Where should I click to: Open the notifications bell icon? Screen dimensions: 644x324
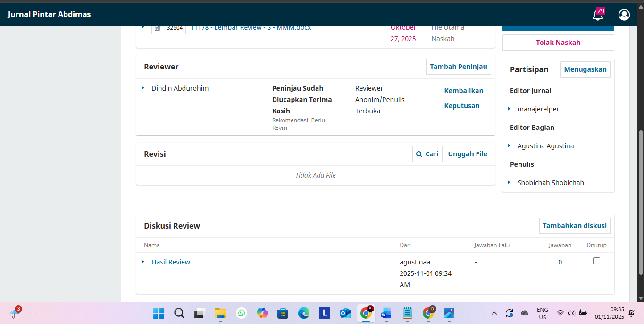[597, 15]
